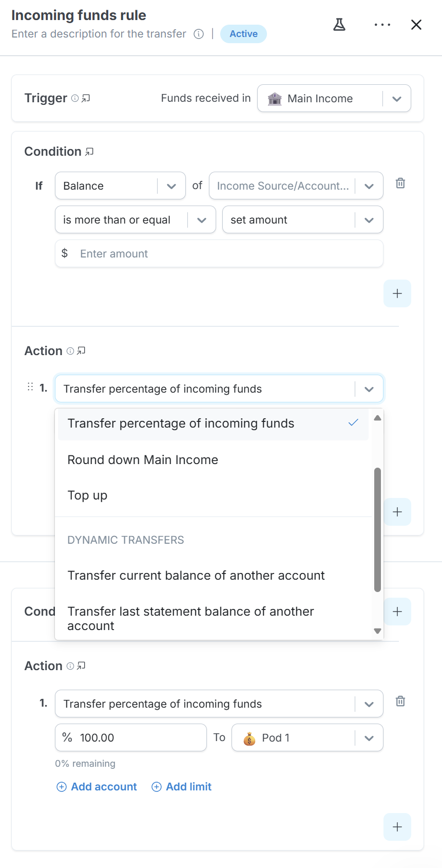Click the info icon beside Trigger
442x868 pixels.
[x=75, y=98]
